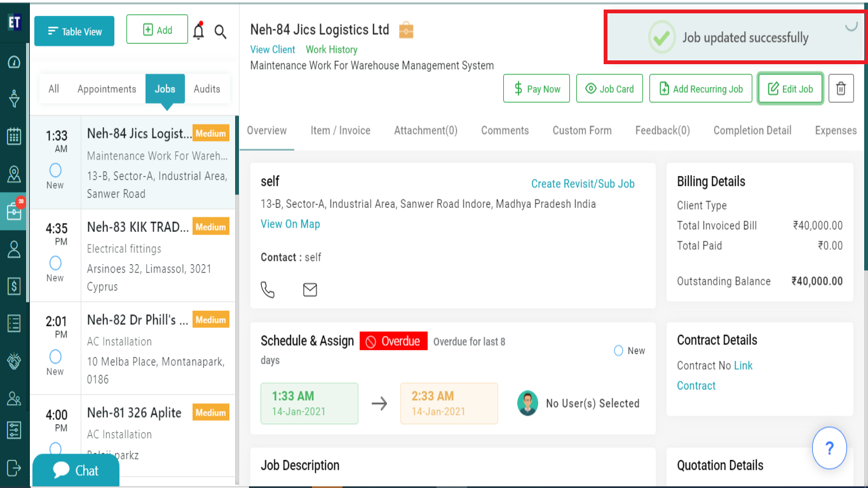The image size is (868, 488).
Task: Open the two-people team icon in sidebar
Action: point(14,398)
